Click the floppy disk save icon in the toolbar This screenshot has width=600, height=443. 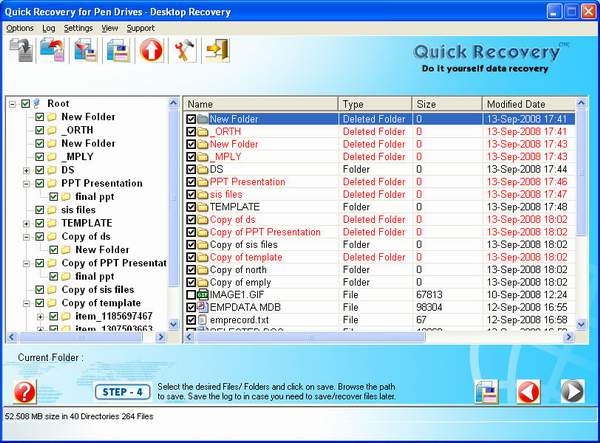coord(118,50)
